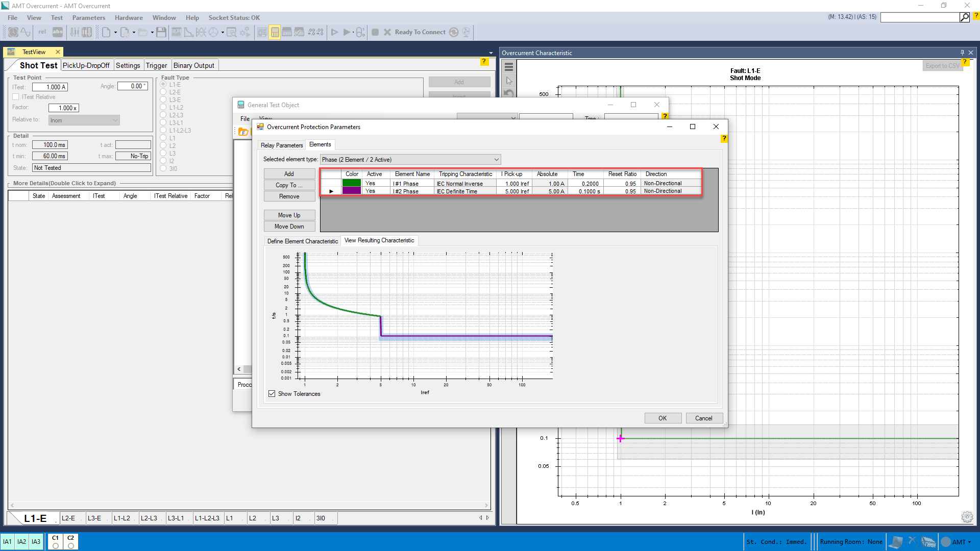
Task: Click the Stop test square icon
Action: click(375, 32)
